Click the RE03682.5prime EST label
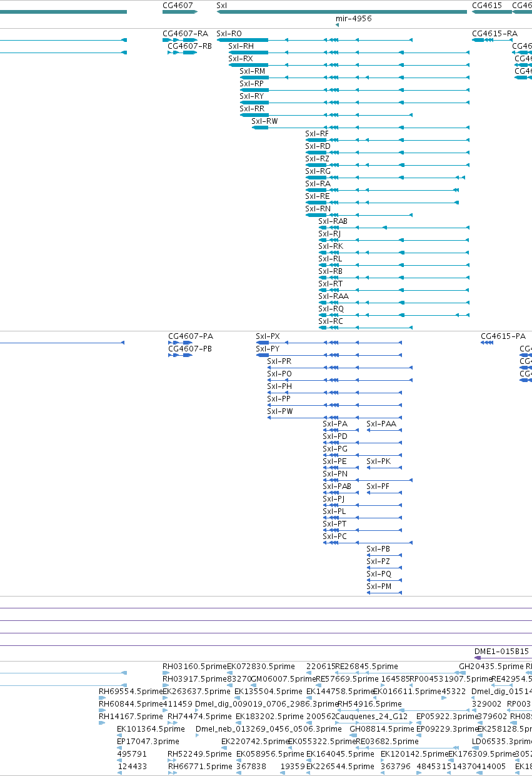532x776 pixels. tap(387, 742)
